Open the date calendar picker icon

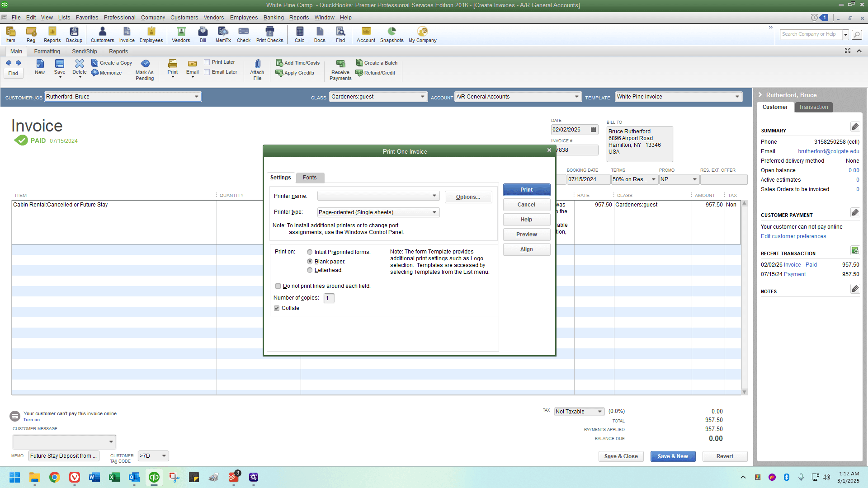pyautogui.click(x=594, y=130)
